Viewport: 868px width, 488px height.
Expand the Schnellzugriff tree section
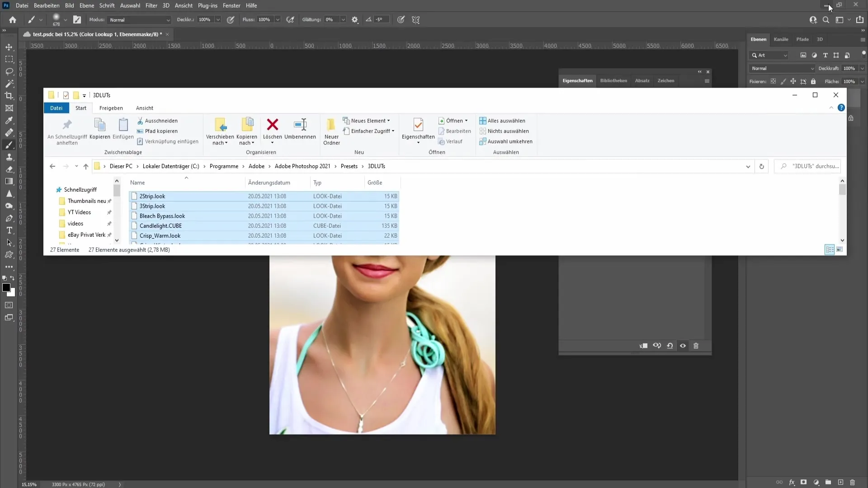pyautogui.click(x=52, y=189)
